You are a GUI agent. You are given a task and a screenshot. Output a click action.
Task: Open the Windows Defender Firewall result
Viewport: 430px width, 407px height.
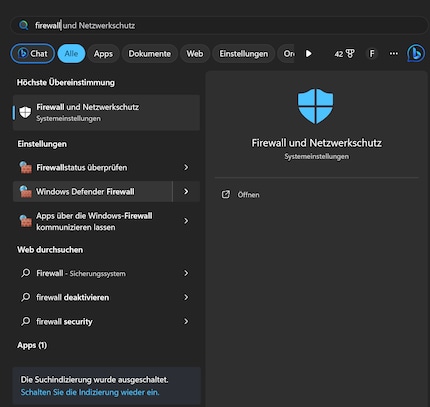pyautogui.click(x=93, y=192)
